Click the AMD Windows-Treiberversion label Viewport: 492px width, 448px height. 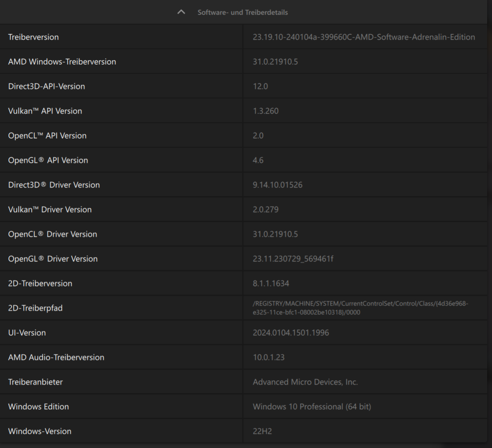62,62
